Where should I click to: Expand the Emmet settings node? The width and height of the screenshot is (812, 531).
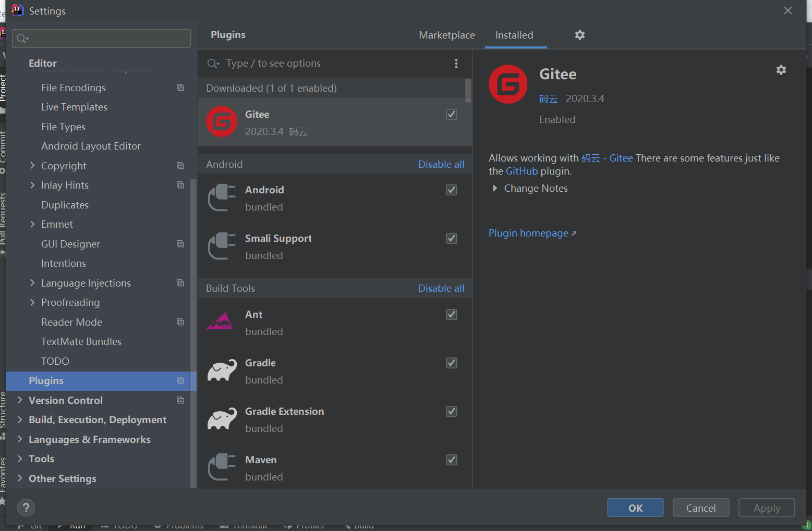click(x=32, y=224)
